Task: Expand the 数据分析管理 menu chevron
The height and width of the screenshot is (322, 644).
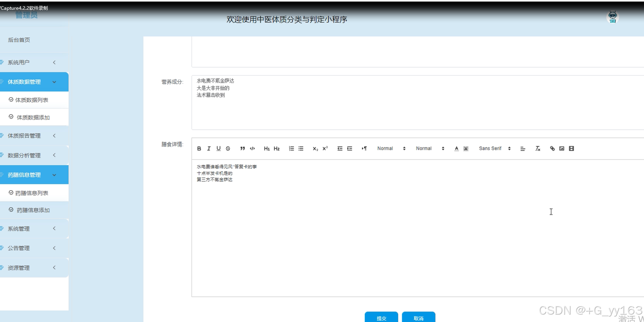Action: [x=54, y=155]
